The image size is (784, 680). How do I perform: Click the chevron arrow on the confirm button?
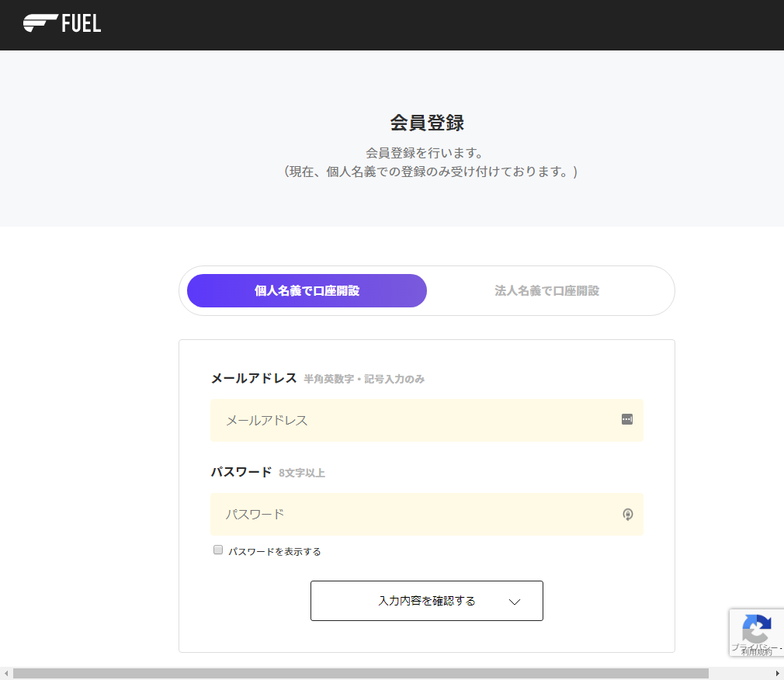click(514, 602)
